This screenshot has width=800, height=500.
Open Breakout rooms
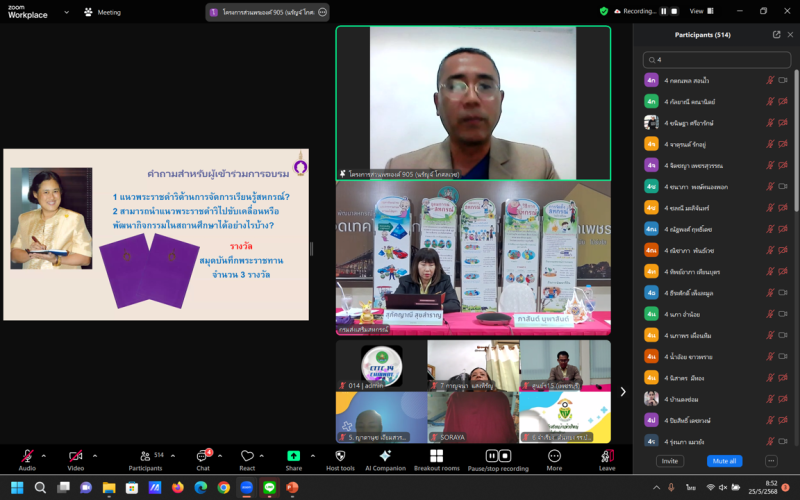tap(437, 460)
